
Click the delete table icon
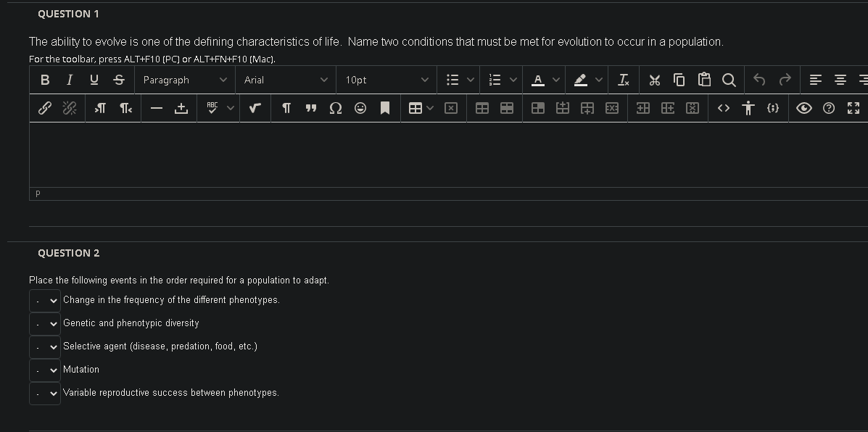coord(451,109)
